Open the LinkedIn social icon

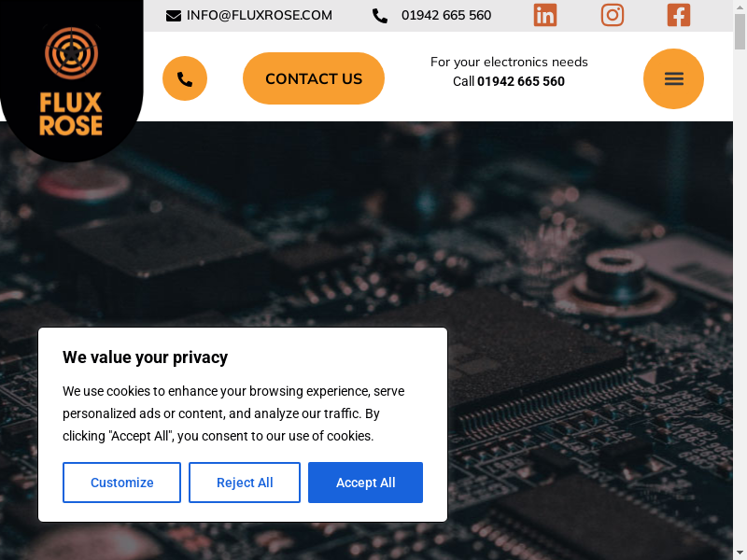[545, 15]
